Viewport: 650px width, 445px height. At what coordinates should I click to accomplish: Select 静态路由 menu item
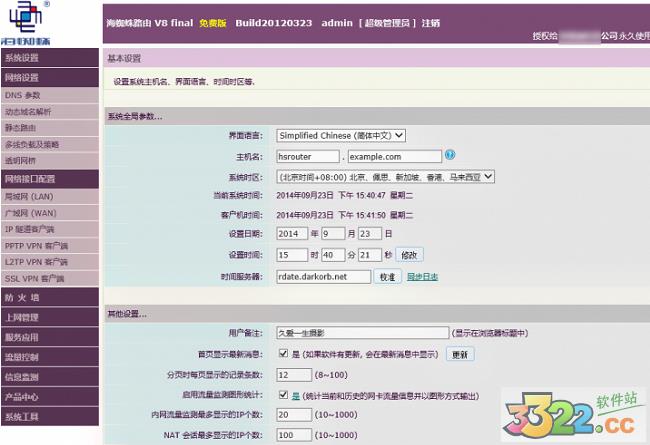coord(50,128)
